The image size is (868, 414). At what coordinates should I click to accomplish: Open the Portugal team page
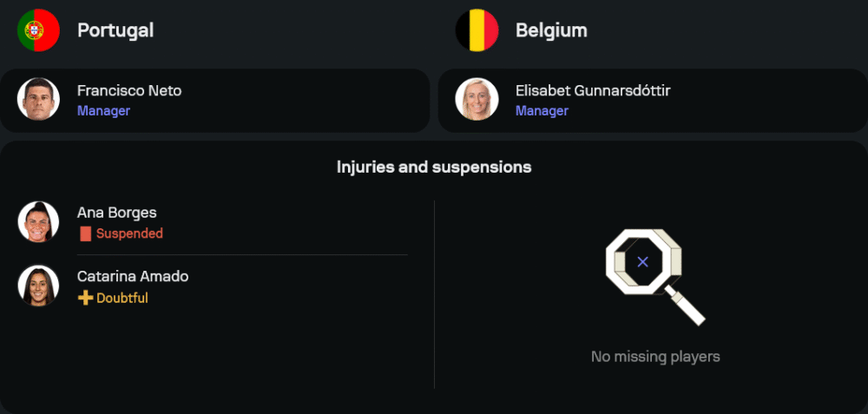[115, 30]
